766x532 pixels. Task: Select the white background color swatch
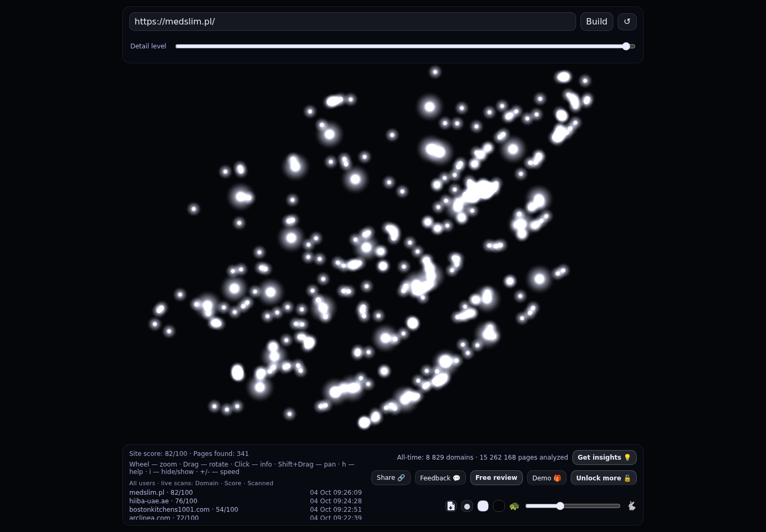coord(483,506)
